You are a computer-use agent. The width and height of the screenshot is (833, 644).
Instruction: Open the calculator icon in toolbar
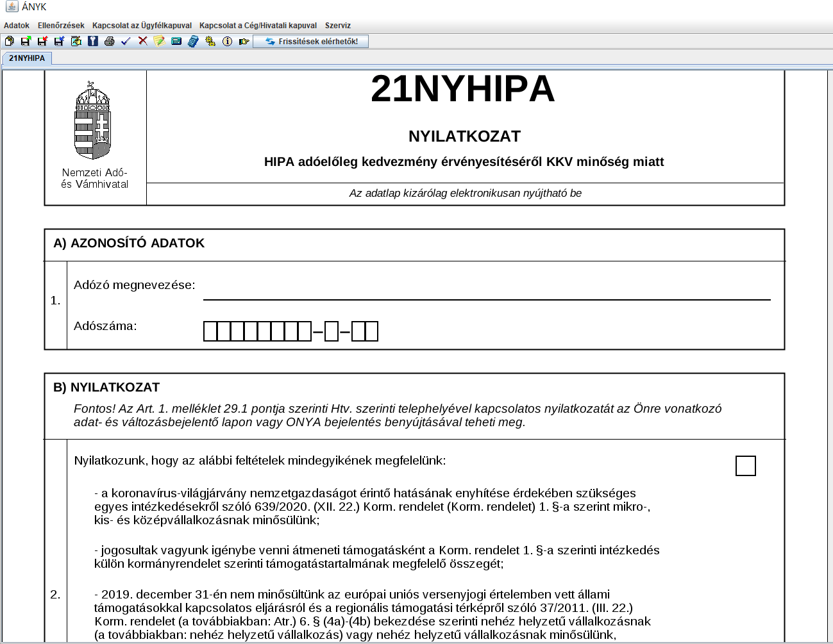click(x=193, y=42)
